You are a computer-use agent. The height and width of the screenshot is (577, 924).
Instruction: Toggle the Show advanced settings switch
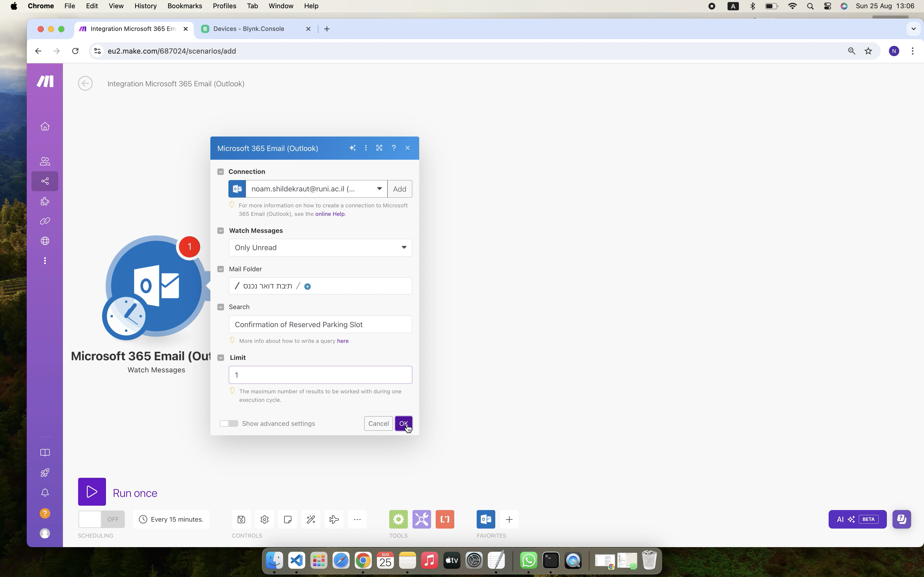click(x=229, y=423)
